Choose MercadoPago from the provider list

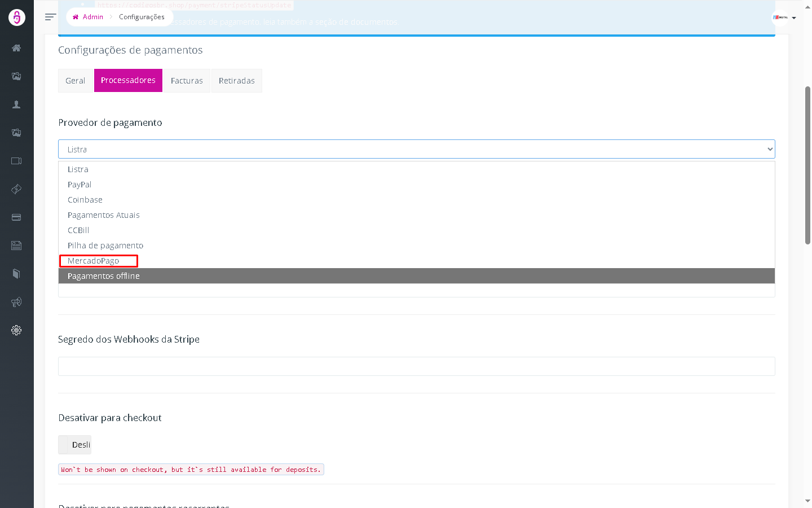pyautogui.click(x=94, y=261)
